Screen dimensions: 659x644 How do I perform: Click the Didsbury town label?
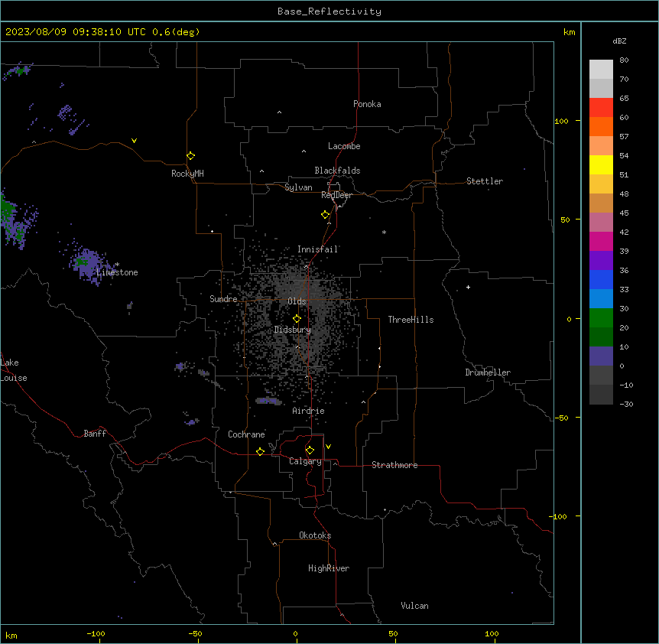tap(292, 330)
